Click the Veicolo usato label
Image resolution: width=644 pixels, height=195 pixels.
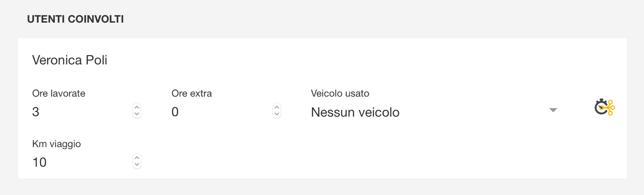(340, 93)
